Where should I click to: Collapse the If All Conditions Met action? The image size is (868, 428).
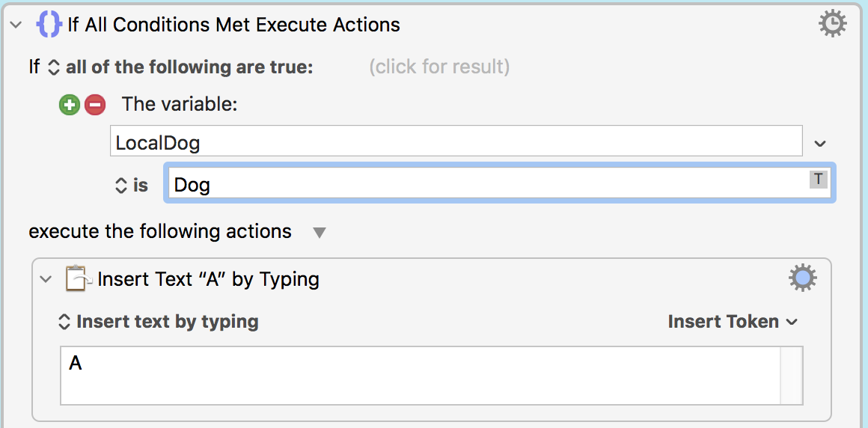(16, 25)
